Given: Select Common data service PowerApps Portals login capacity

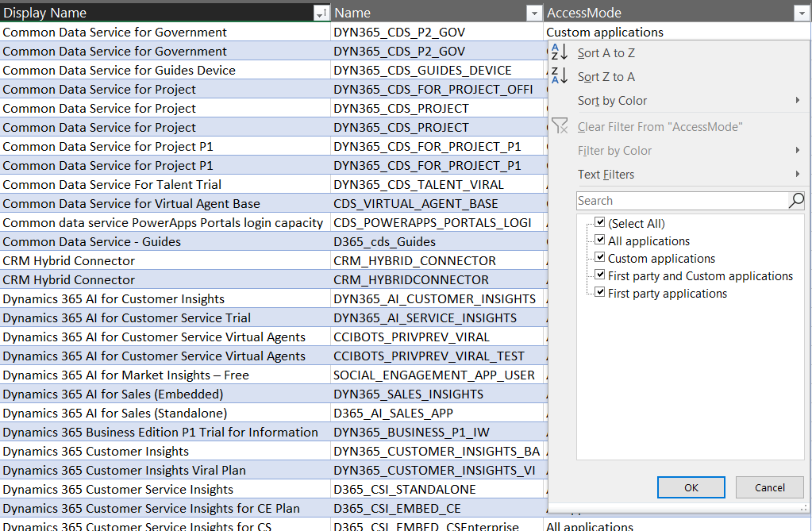Looking at the screenshot, I should tap(165, 223).
